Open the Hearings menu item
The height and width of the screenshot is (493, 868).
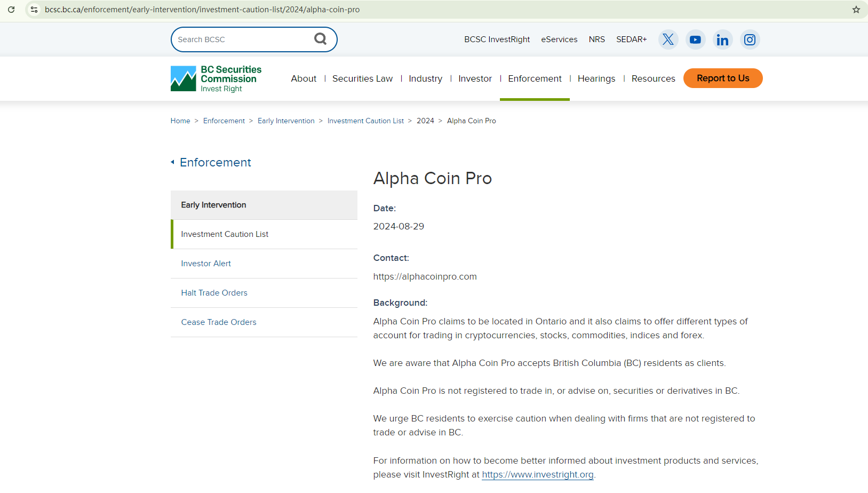tap(596, 78)
